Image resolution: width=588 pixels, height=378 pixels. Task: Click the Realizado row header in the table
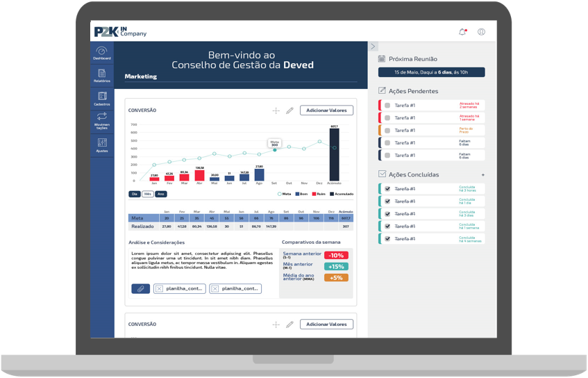[144, 227]
